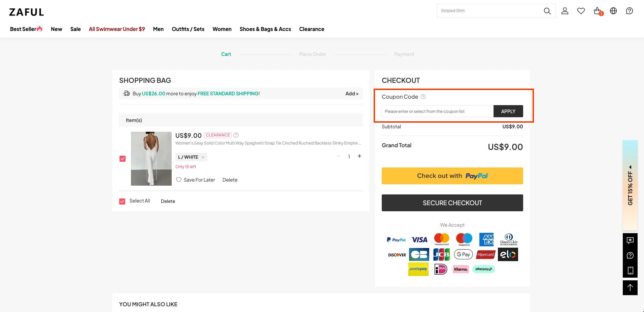Click the iDEAL payment logo
Screen dimensions: 644x312
441,269
